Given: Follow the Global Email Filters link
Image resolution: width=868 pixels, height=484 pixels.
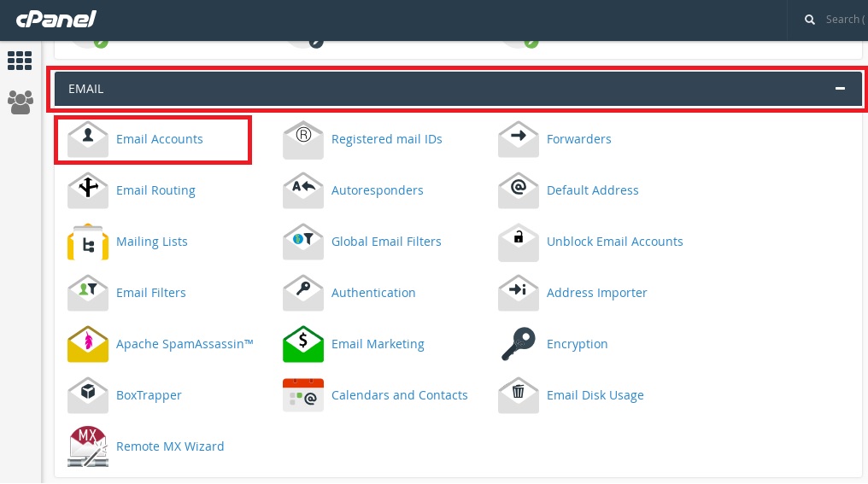Looking at the screenshot, I should pyautogui.click(x=386, y=242).
